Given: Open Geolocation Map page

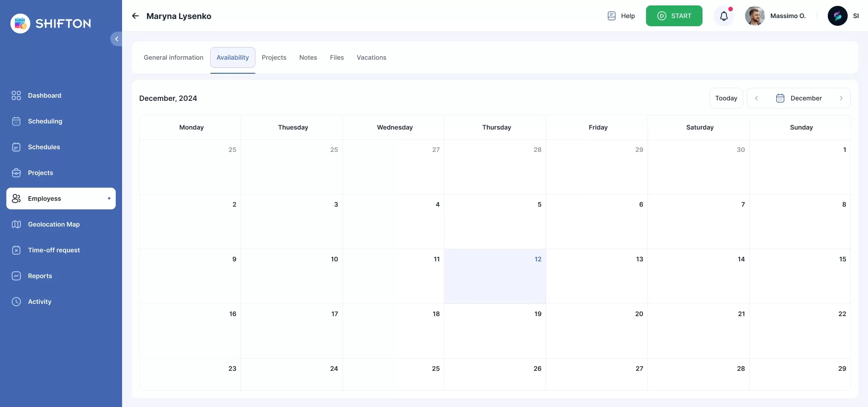Looking at the screenshot, I should pos(53,224).
